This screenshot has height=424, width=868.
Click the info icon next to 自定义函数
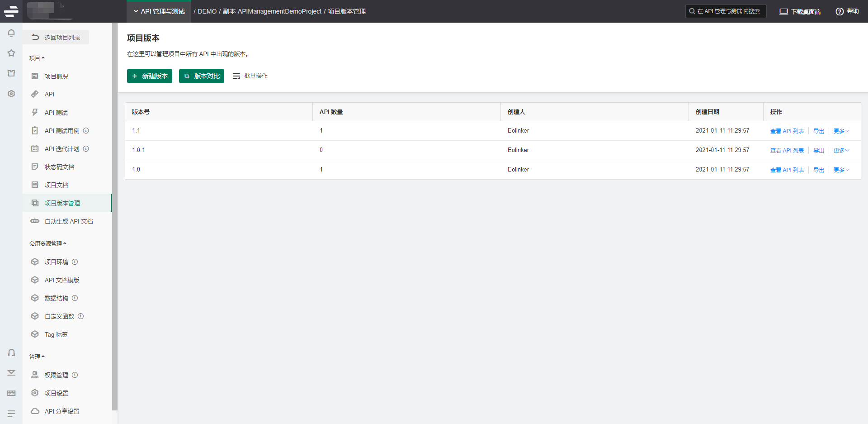coord(80,316)
